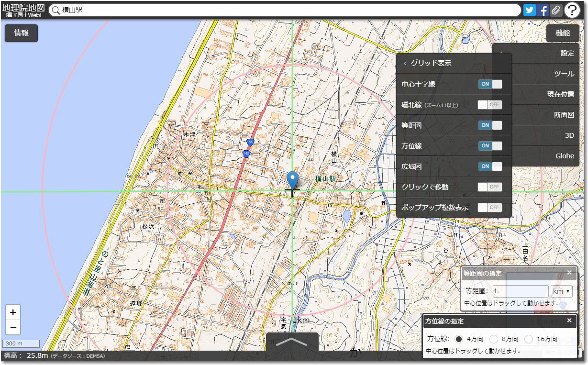
Task: Zoom in with the plus button
Action: coord(13,312)
